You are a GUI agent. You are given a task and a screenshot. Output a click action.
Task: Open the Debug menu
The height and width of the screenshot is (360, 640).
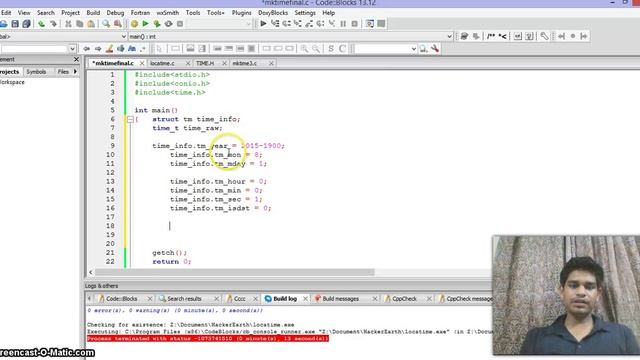coord(115,13)
